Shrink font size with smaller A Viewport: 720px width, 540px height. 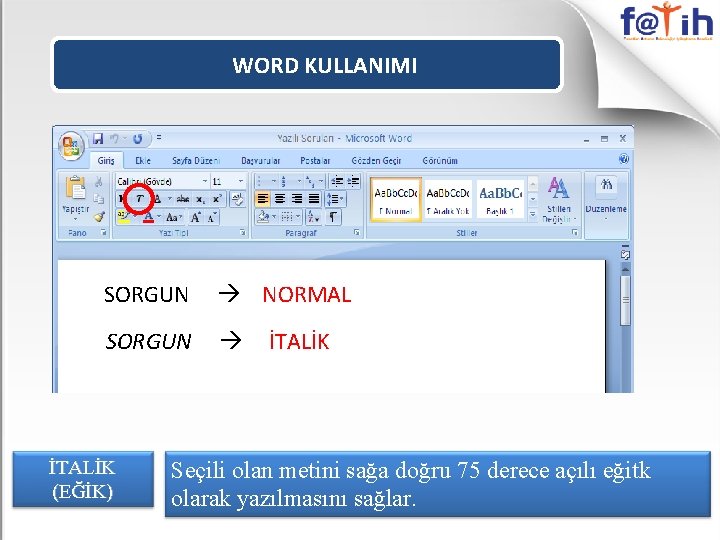point(212,217)
